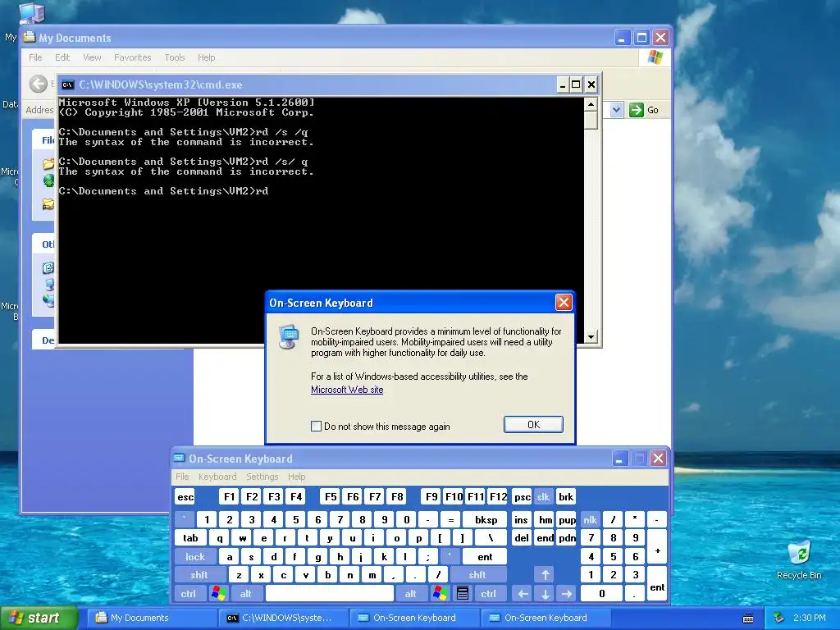Open Tools menu in My Documents
This screenshot has height=630, width=840.
(x=175, y=57)
